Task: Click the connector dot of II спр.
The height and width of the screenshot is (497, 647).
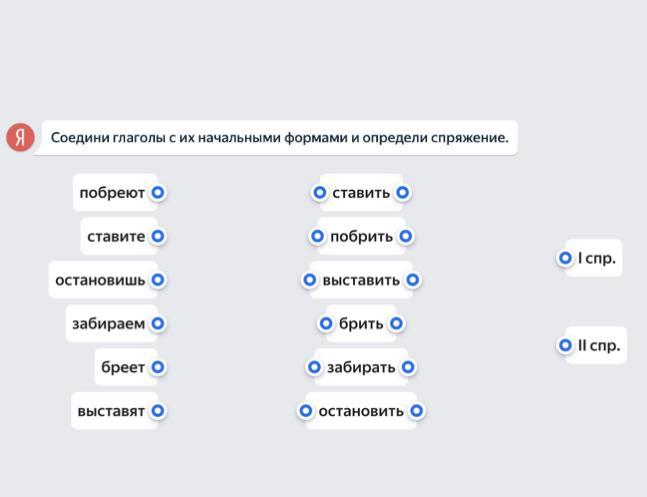Action: (565, 346)
